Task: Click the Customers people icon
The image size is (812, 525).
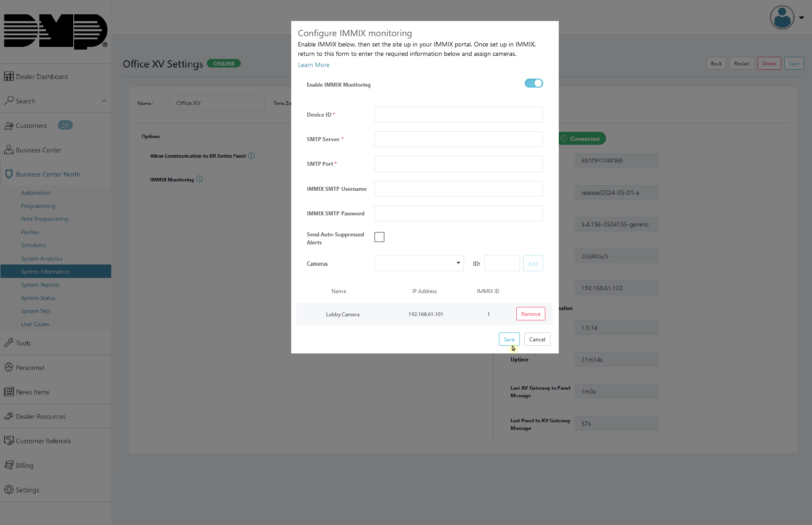Action: (8, 126)
